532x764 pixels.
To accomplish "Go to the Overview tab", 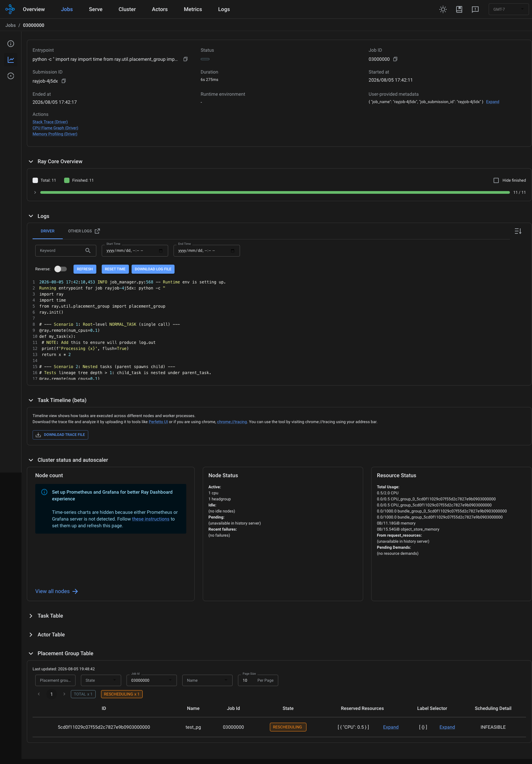I will (34, 9).
